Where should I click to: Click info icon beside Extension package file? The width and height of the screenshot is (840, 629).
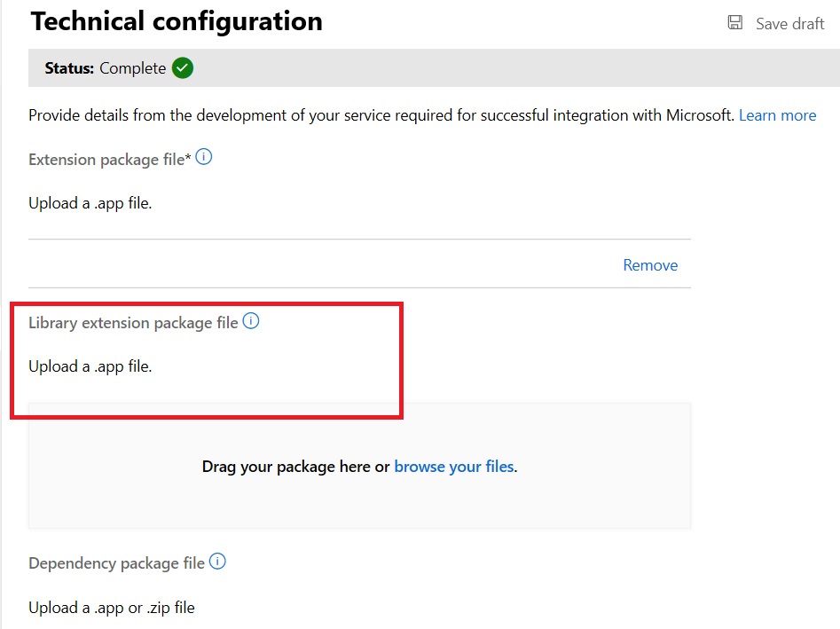[204, 158]
